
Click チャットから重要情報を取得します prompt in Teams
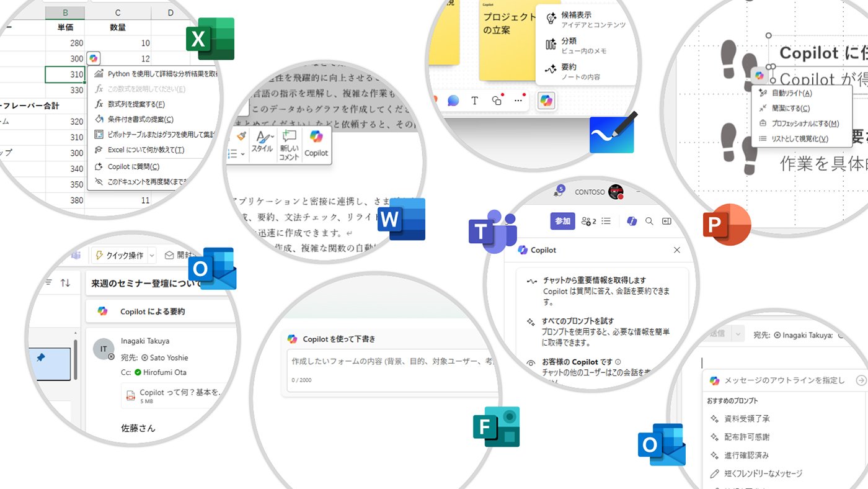click(x=598, y=291)
